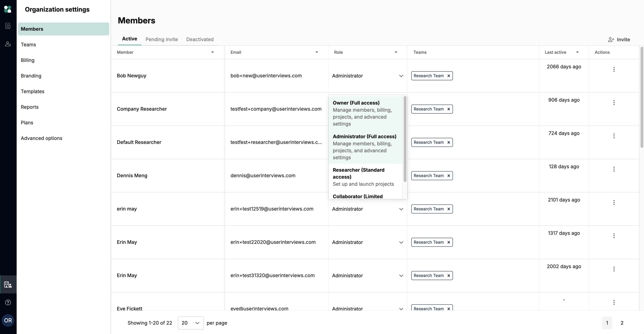Go to page 2 of members
Viewport: 644px width, 334px height.
pyautogui.click(x=622, y=323)
